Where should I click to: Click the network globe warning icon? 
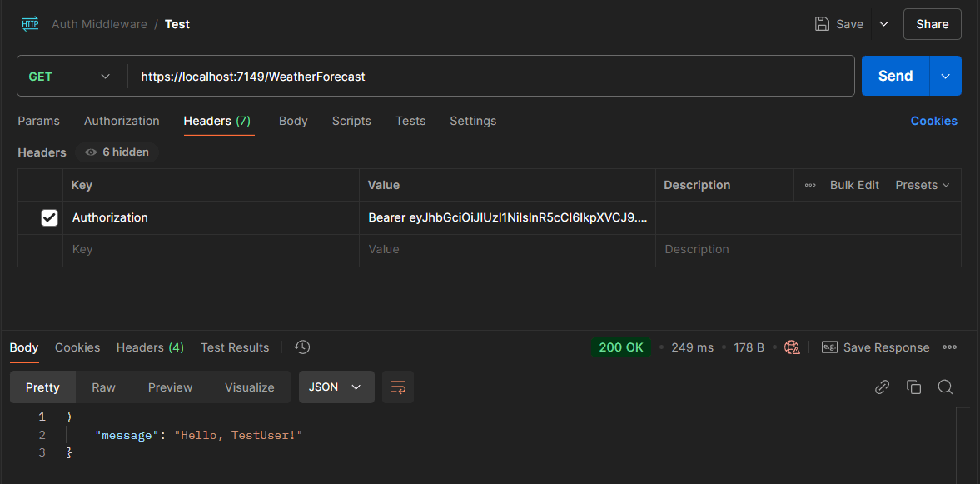coord(792,347)
